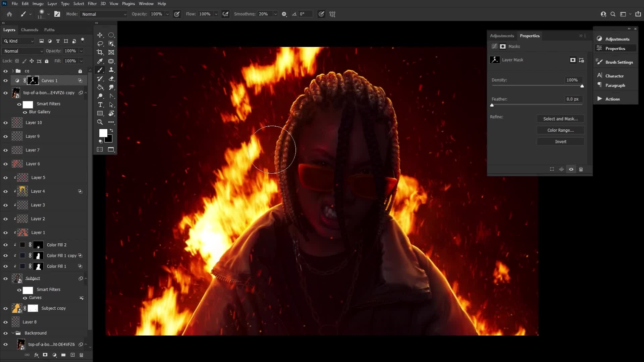
Task: Toggle visibility of the Subject copy layer
Action: pos(5,308)
